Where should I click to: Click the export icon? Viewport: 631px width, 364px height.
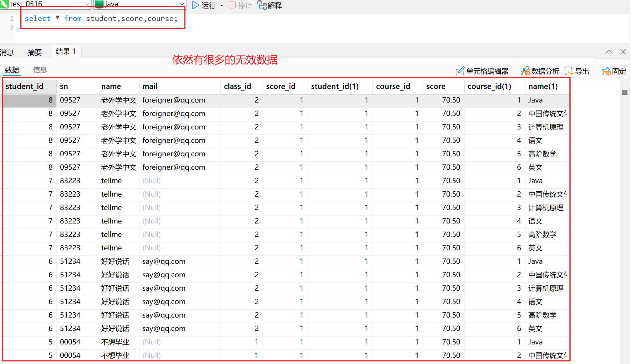pyautogui.click(x=569, y=71)
